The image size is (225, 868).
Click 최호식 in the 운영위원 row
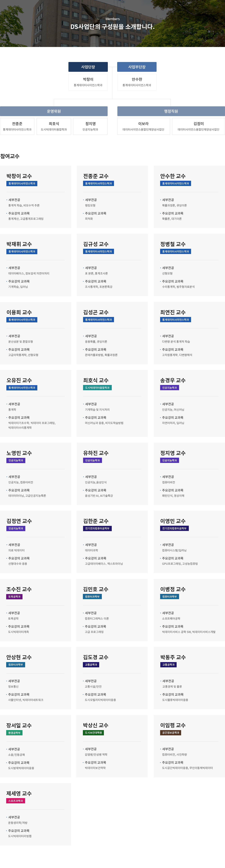54,124
